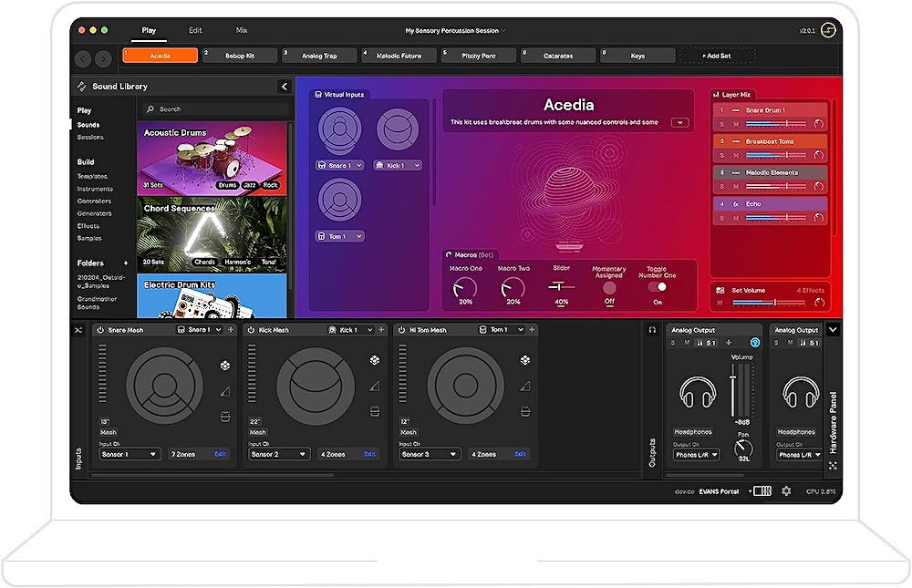Click the headphones icon above Outputs
912x588 pixels.
[x=652, y=330]
